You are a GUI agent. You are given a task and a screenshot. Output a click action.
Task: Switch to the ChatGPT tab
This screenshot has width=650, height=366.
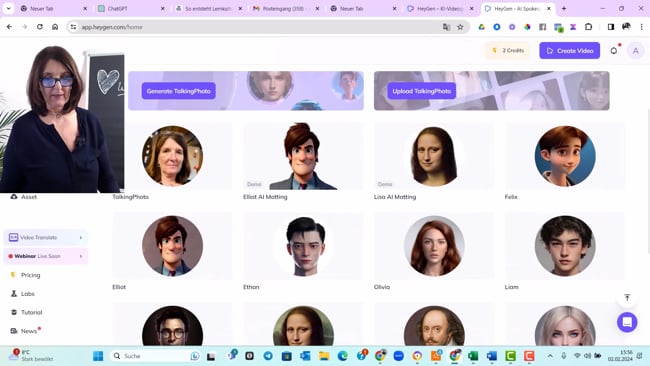tap(131, 8)
